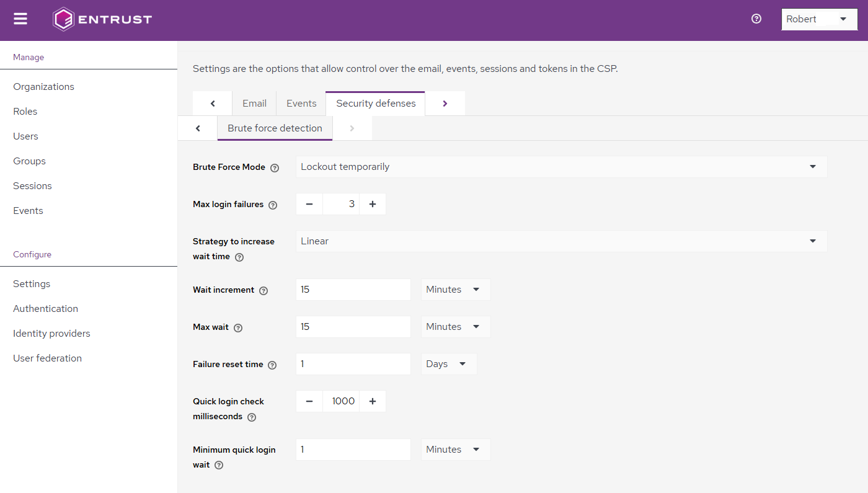The width and height of the screenshot is (868, 493).
Task: Open Identity providers in sidebar
Action: pyautogui.click(x=51, y=334)
